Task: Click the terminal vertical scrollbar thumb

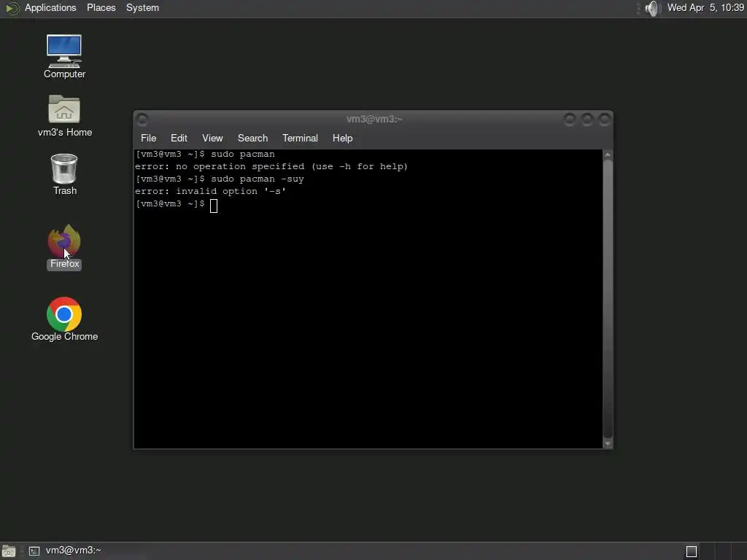Action: [608, 298]
